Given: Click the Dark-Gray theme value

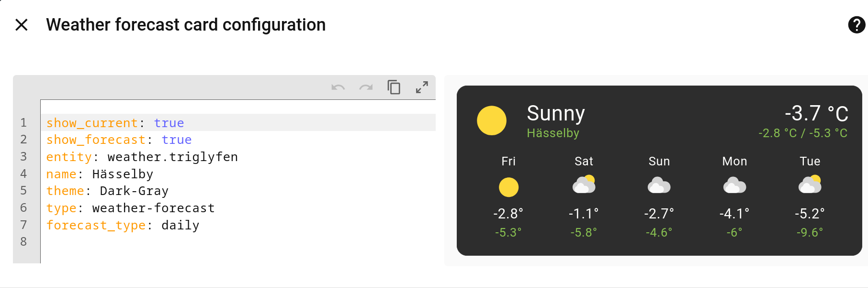Looking at the screenshot, I should 134,191.
